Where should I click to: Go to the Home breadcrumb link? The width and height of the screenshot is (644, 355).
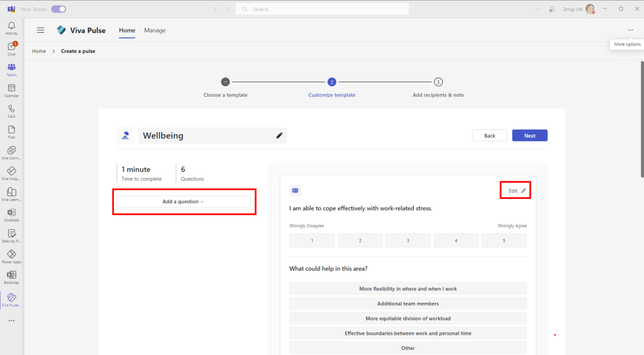(x=39, y=51)
